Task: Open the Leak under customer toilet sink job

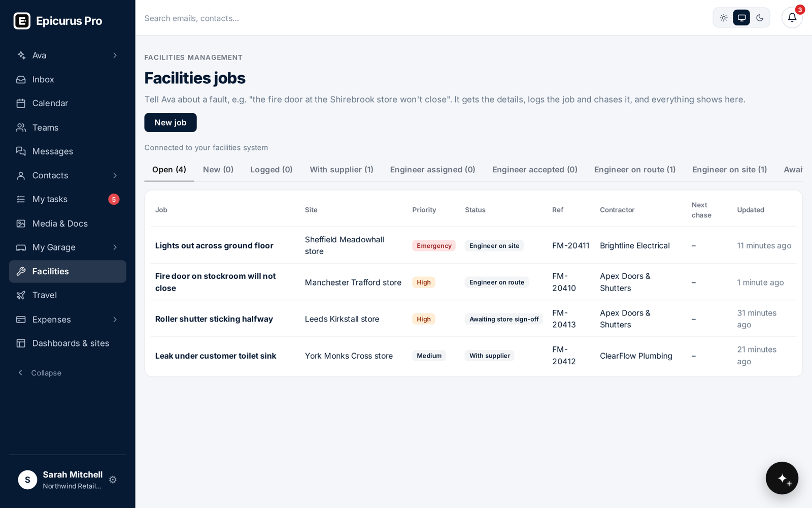Action: (x=216, y=356)
